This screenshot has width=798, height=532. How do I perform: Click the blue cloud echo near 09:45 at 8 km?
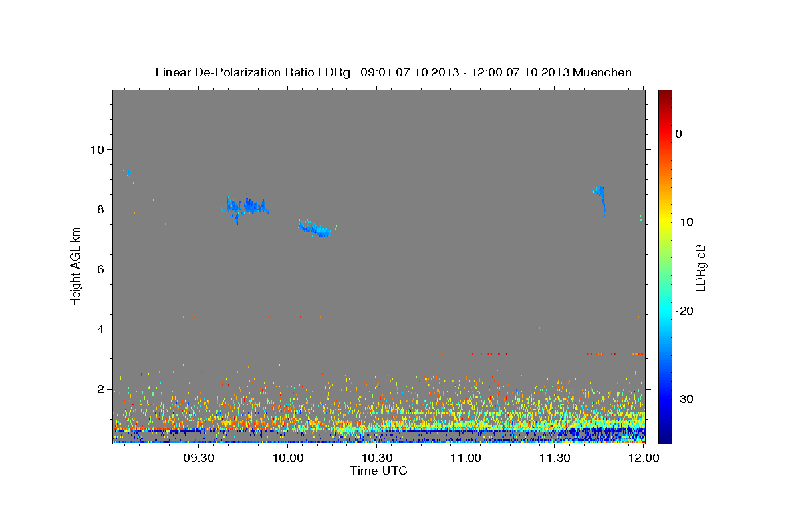247,206
